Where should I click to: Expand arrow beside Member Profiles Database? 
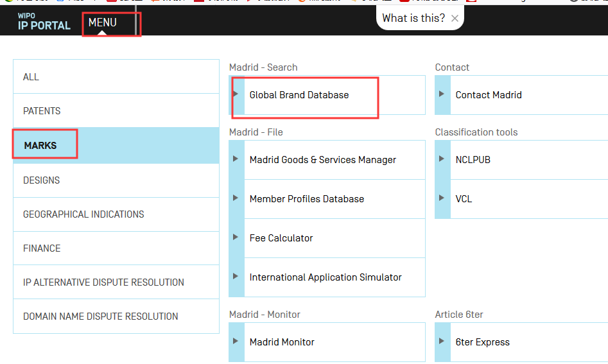pyautogui.click(x=236, y=198)
